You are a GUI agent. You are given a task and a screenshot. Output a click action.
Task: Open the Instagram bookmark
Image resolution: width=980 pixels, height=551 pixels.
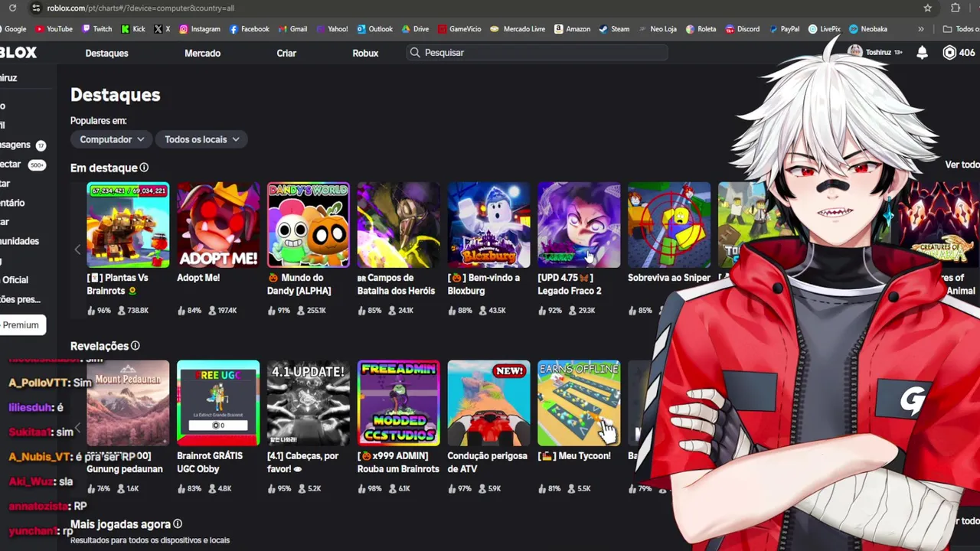[x=200, y=29]
